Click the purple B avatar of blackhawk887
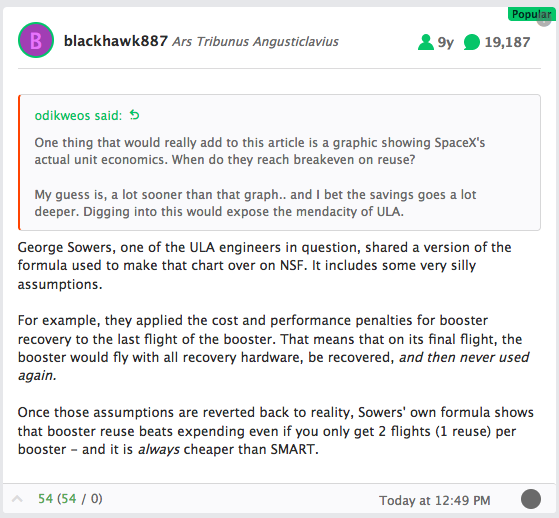Image resolution: width=559 pixels, height=518 pixels. pos(36,40)
